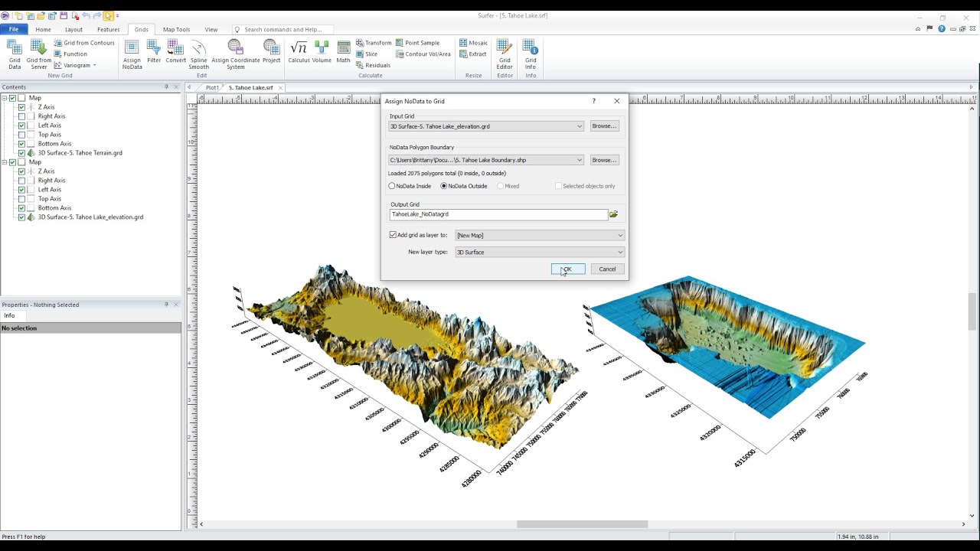Image resolution: width=980 pixels, height=551 pixels.
Task: Collapse the Map node containing Tahoe Terrain.grd
Action: 5,98
